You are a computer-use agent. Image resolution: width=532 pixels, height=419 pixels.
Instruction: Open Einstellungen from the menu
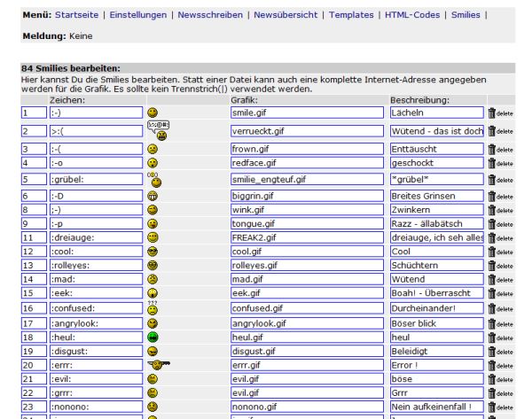[x=138, y=15]
